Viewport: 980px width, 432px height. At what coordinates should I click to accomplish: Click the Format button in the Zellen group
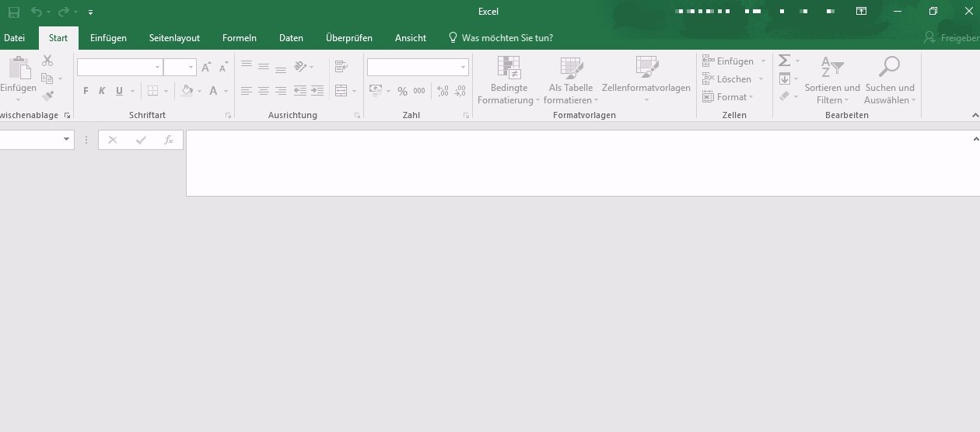(729, 96)
